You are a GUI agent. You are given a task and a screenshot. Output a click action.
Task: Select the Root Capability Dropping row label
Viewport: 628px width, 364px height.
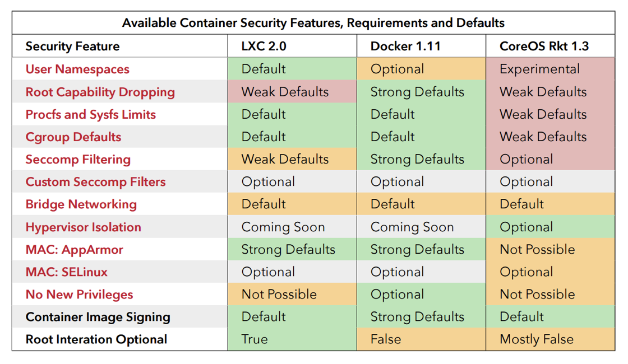pyautogui.click(x=100, y=92)
